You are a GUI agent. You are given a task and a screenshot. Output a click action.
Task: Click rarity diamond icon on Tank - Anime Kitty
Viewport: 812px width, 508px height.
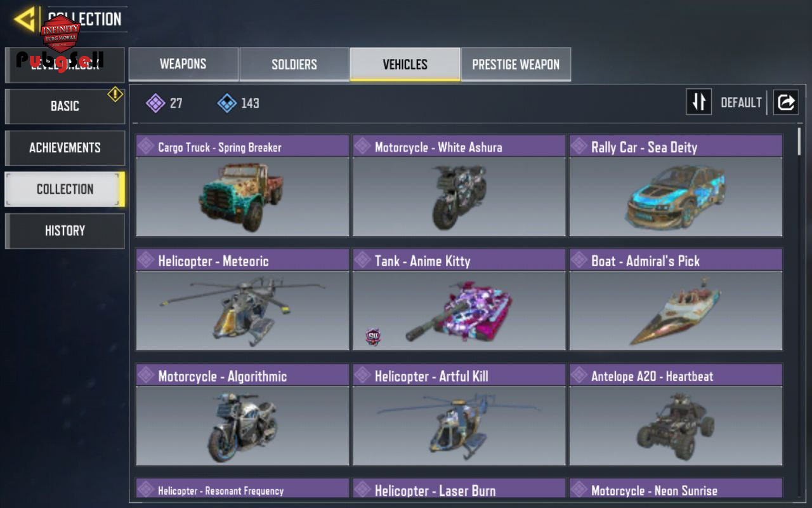click(x=362, y=260)
